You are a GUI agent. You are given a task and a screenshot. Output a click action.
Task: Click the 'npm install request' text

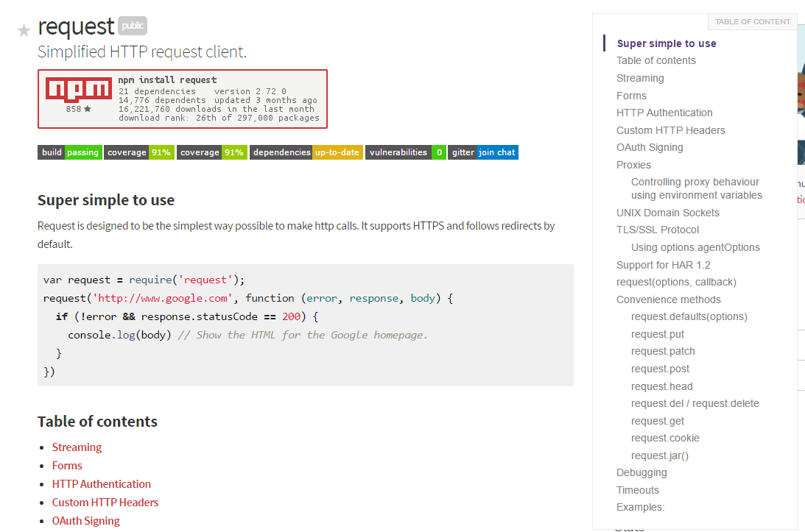pyautogui.click(x=167, y=80)
